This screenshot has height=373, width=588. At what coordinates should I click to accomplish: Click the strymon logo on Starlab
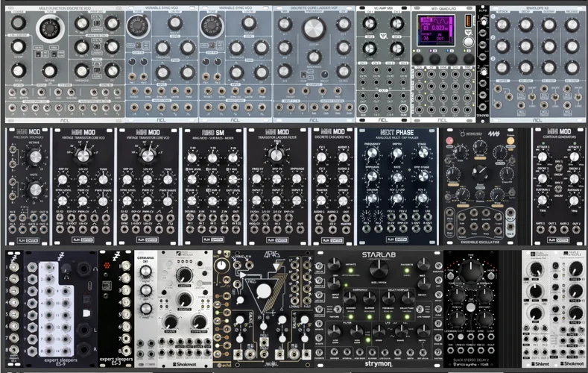point(379,363)
